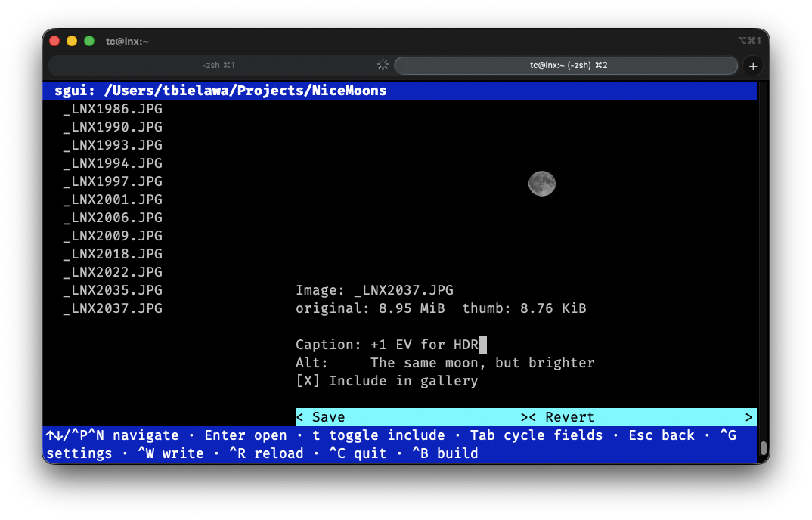Select _LNX2037.JPG in the file list
This screenshot has width=812, height=520.
click(x=113, y=308)
